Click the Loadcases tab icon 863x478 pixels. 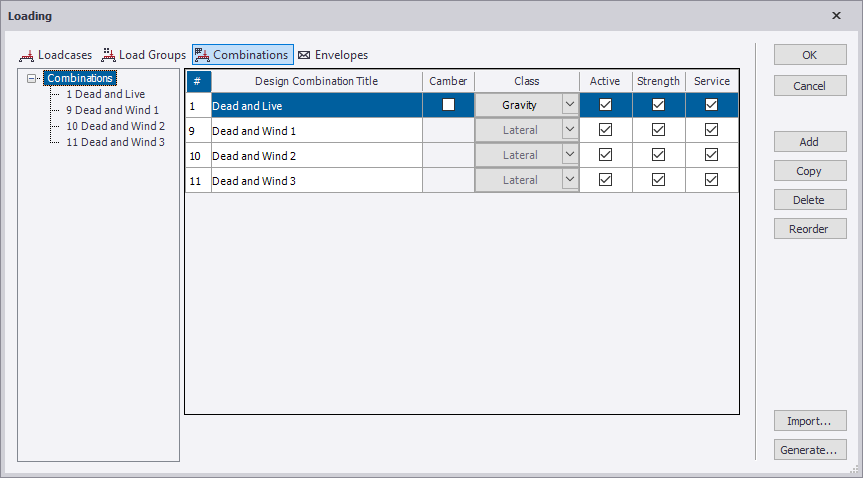click(26, 56)
